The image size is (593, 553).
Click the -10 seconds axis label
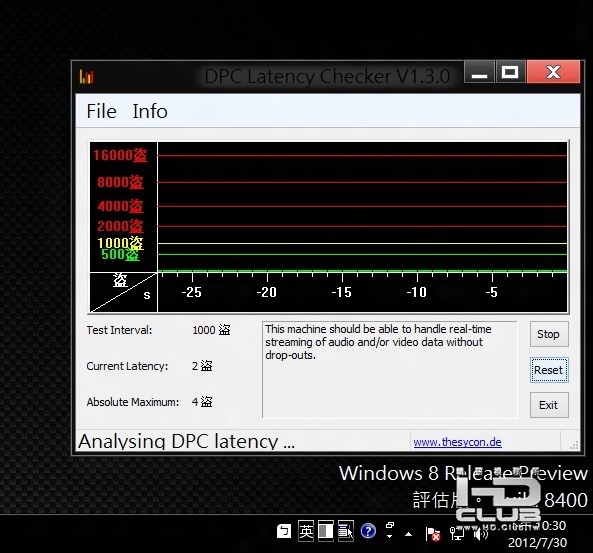click(416, 292)
